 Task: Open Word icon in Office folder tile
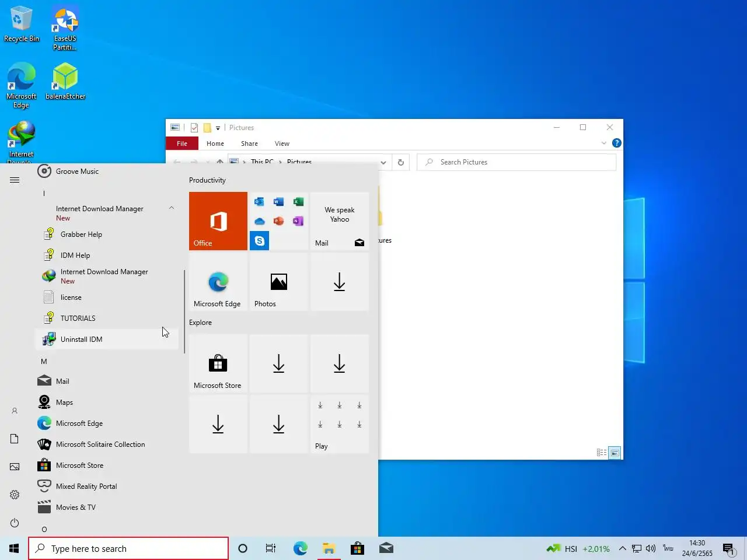tap(279, 202)
